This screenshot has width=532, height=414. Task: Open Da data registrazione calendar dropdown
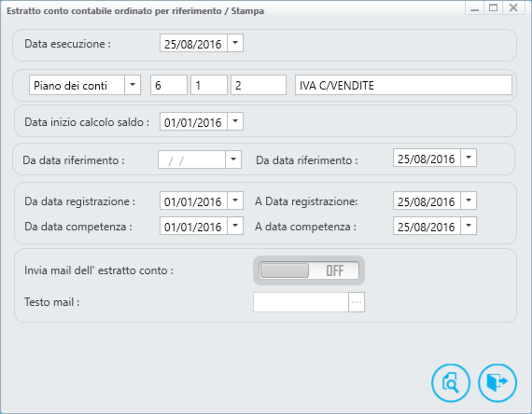point(235,200)
